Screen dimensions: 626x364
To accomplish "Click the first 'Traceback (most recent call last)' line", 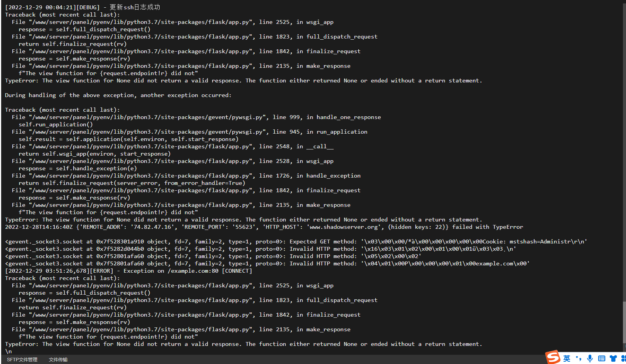I will pyautogui.click(x=62, y=15).
